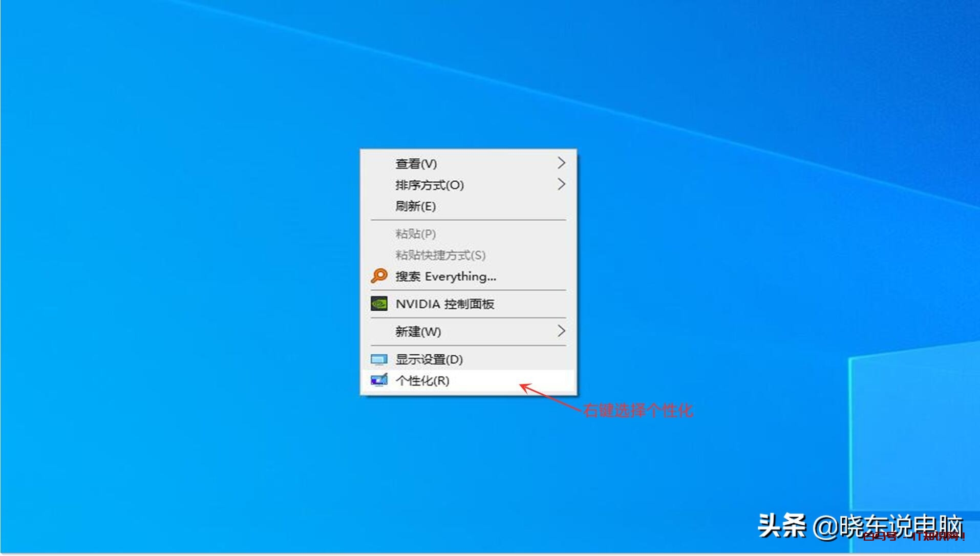Choose 刷新(E) to refresh the desktop

(415, 206)
